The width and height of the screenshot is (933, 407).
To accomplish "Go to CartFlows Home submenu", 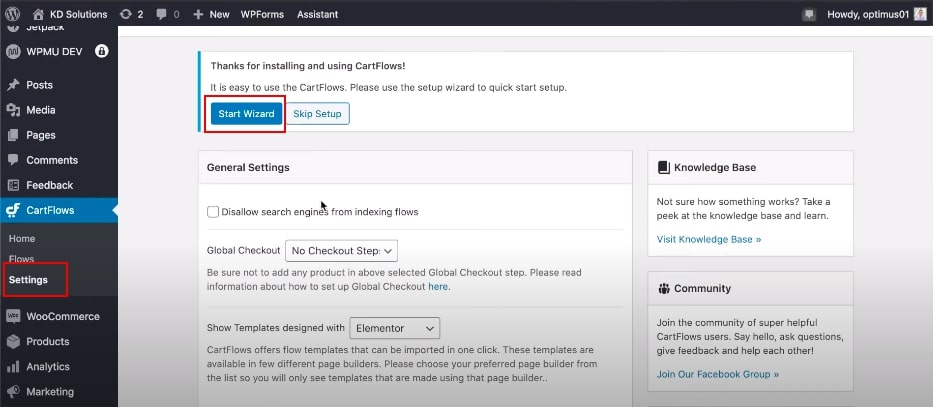I will [x=22, y=239].
